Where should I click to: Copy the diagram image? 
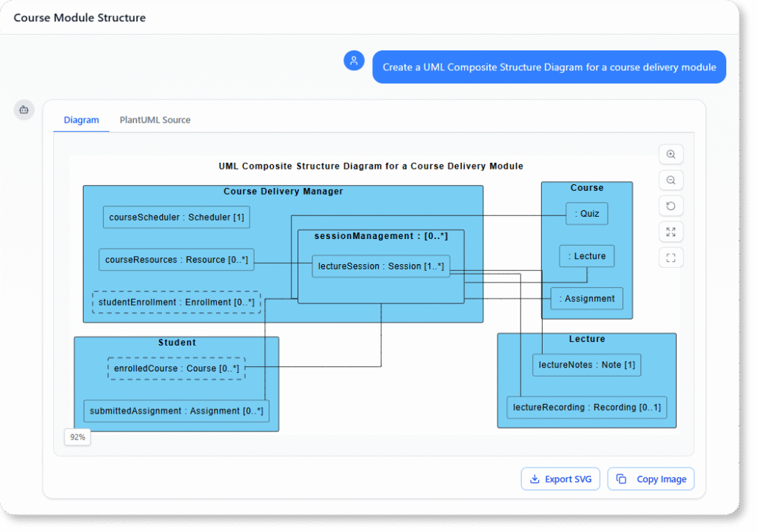click(651, 479)
